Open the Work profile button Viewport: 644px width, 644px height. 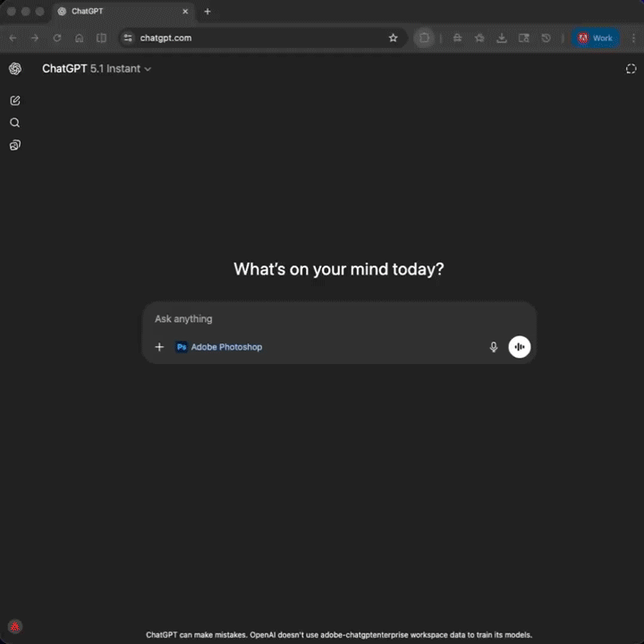tap(595, 38)
